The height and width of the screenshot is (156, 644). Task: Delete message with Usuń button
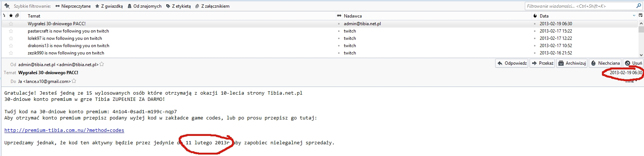point(633,63)
